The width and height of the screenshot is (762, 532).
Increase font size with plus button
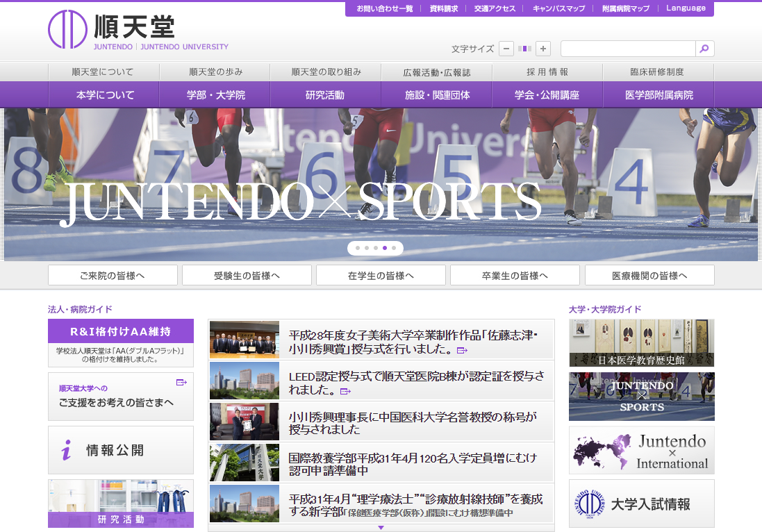tap(543, 49)
